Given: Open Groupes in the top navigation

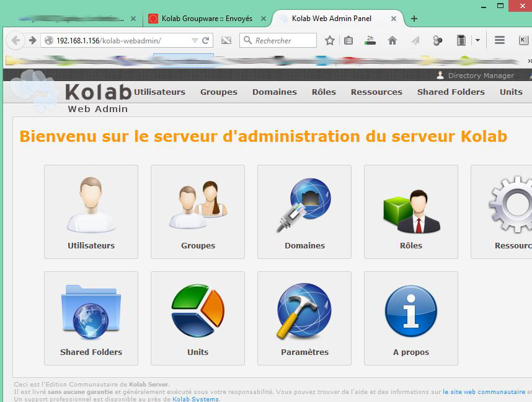Looking at the screenshot, I should point(219,92).
